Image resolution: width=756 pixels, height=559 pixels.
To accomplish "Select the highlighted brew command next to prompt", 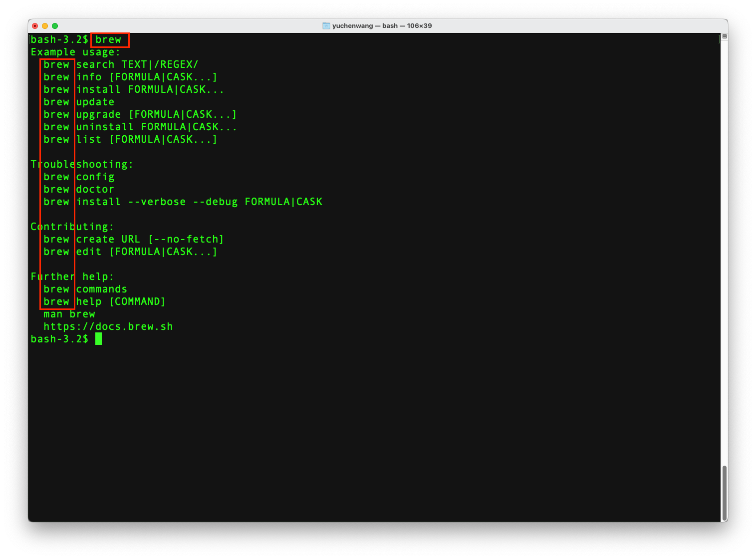I will pyautogui.click(x=109, y=39).
